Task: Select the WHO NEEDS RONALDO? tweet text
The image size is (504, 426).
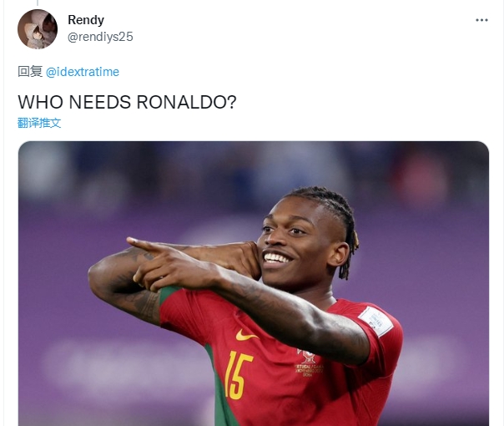Action: coord(127,102)
